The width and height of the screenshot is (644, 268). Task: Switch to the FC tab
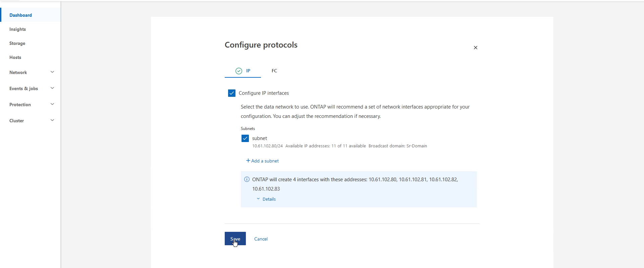pyautogui.click(x=274, y=71)
